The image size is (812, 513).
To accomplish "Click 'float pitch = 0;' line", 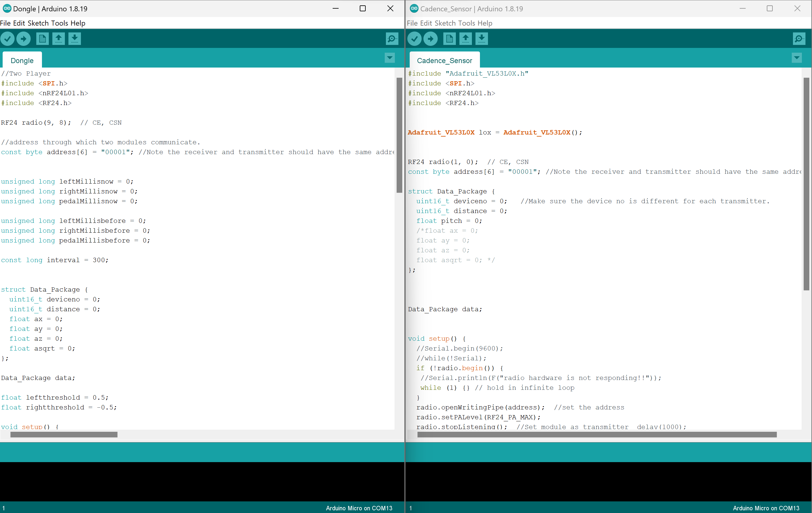I will 449,221.
